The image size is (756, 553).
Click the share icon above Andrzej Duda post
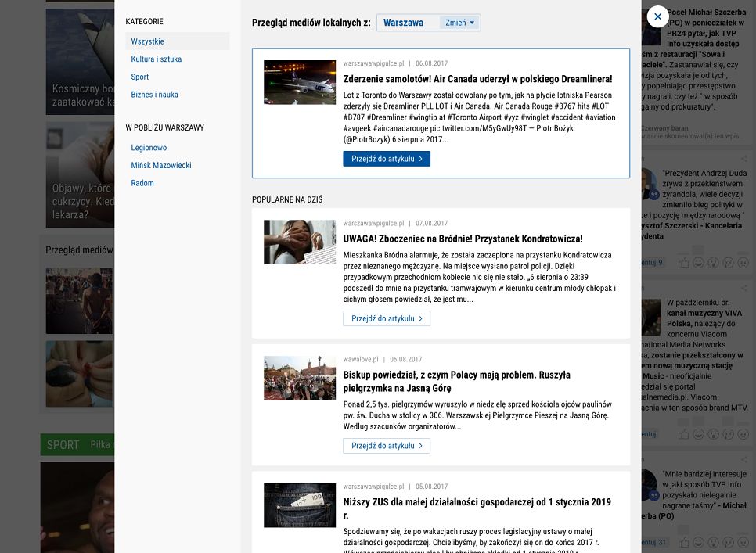pyautogui.click(x=744, y=159)
